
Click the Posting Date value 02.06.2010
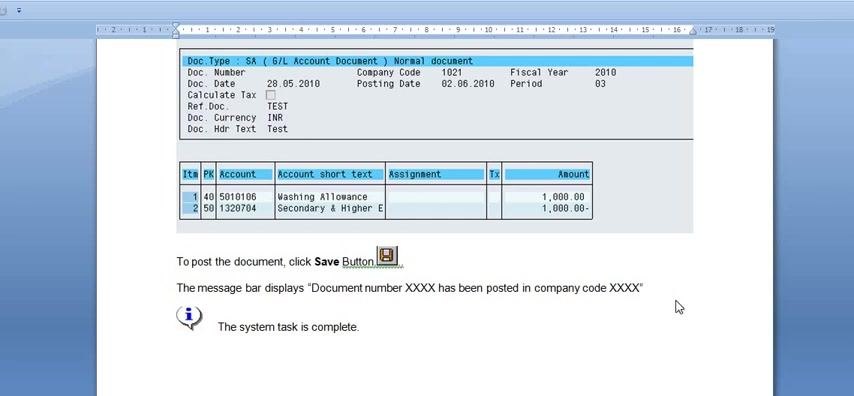468,84
